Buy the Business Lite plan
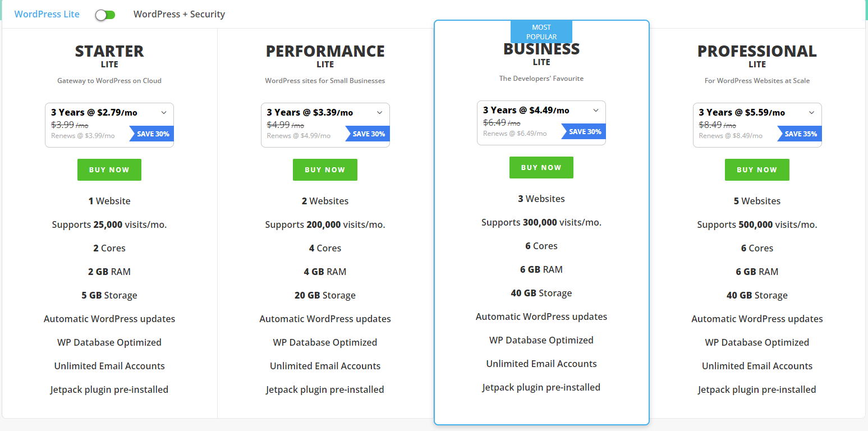 point(541,168)
